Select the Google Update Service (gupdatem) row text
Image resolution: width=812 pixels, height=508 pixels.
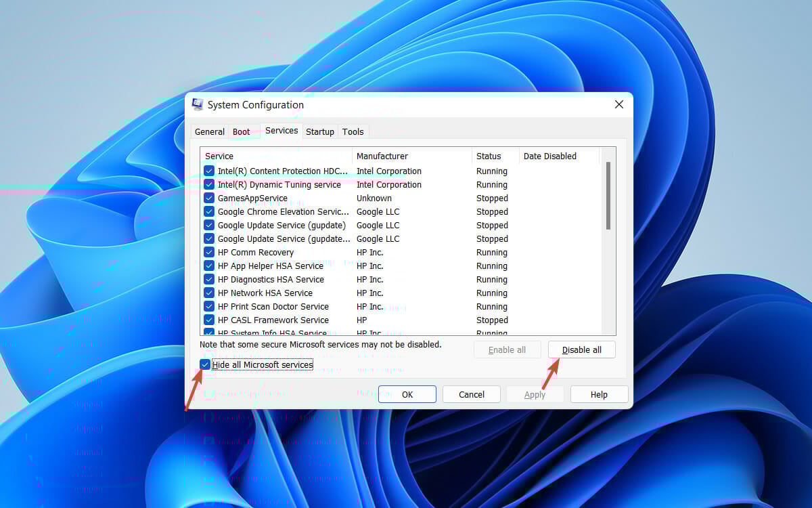point(284,239)
